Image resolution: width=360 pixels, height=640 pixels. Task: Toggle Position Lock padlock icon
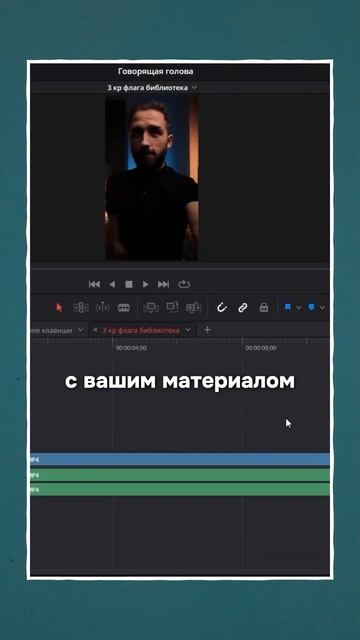click(264, 307)
